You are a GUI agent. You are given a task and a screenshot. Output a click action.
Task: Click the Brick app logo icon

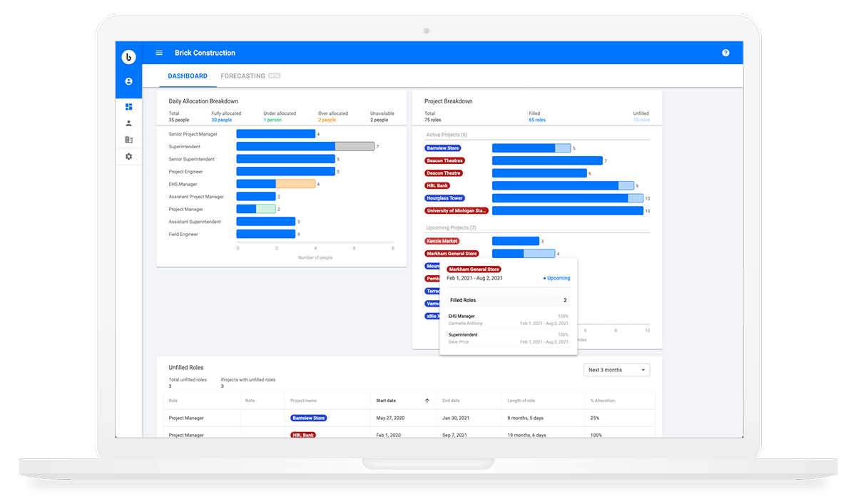128,57
